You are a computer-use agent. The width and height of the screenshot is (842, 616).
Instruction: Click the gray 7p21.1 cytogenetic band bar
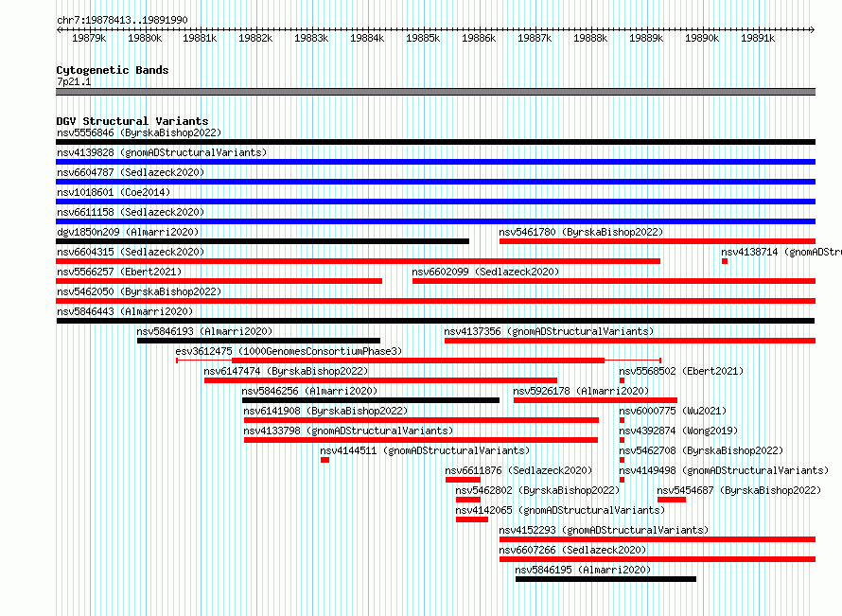point(435,92)
